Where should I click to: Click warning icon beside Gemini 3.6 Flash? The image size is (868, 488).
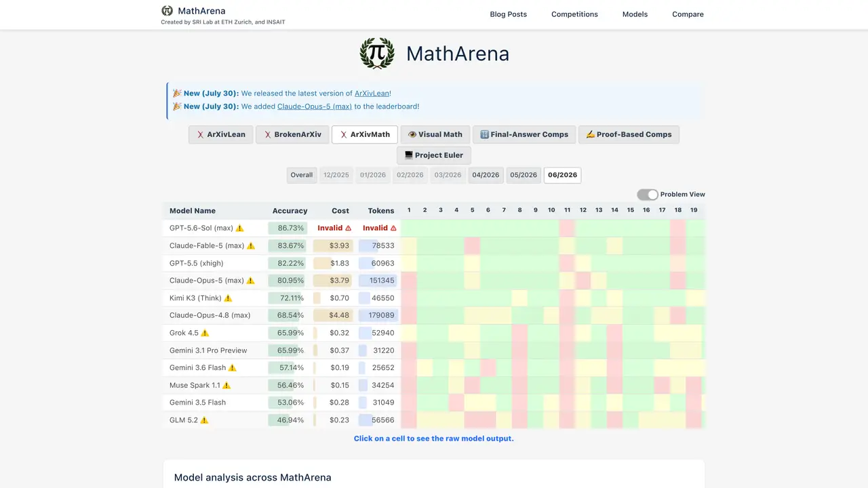(x=233, y=368)
